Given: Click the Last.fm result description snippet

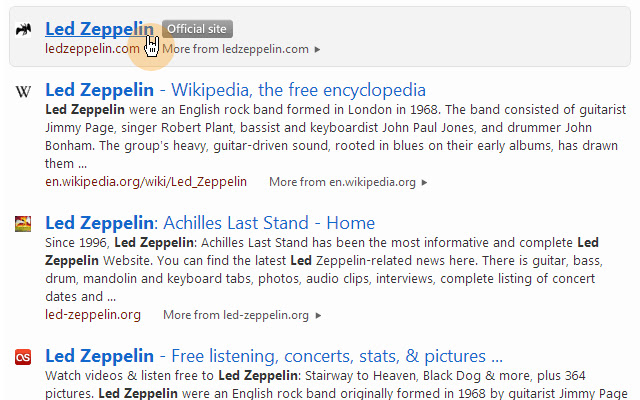Looking at the screenshot, I should click(x=320, y=385).
